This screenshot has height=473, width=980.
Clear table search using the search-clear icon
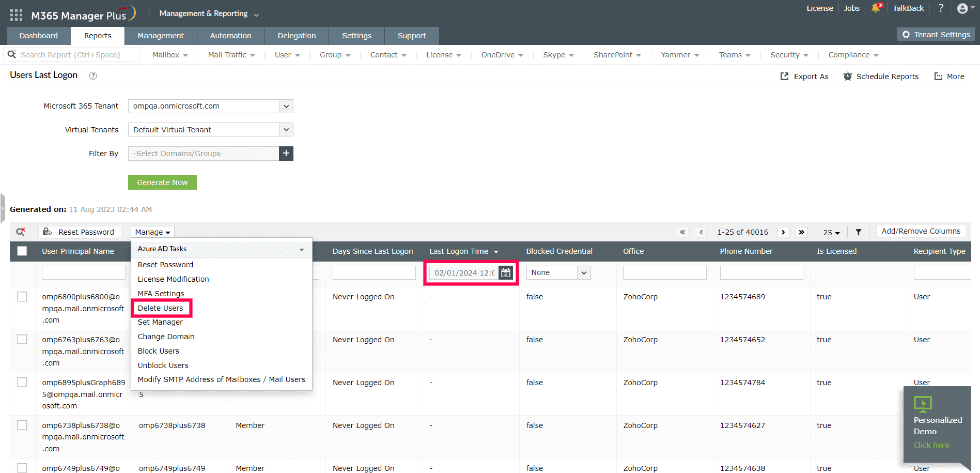[x=21, y=232]
